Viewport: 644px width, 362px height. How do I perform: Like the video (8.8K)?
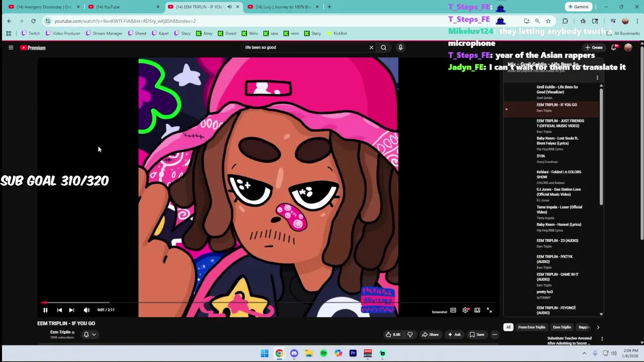point(393,334)
